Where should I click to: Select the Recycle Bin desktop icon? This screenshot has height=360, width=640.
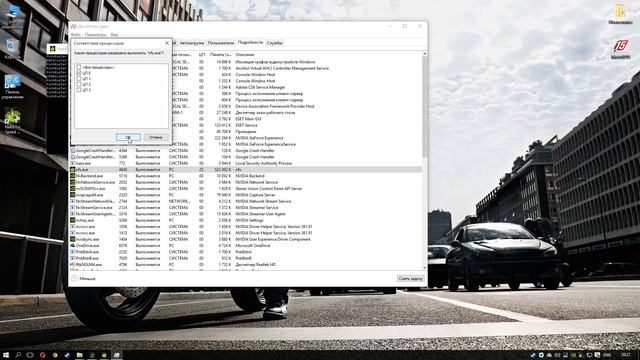tap(12, 49)
